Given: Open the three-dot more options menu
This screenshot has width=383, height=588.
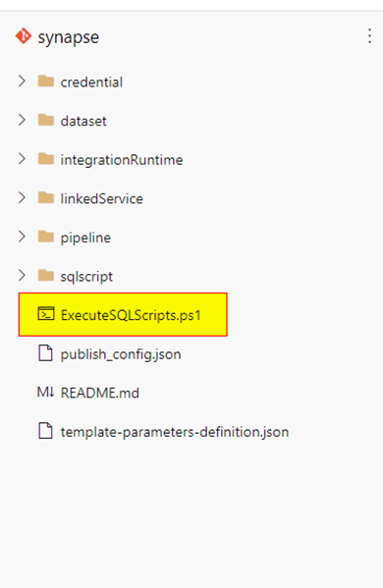Looking at the screenshot, I should click(x=369, y=36).
